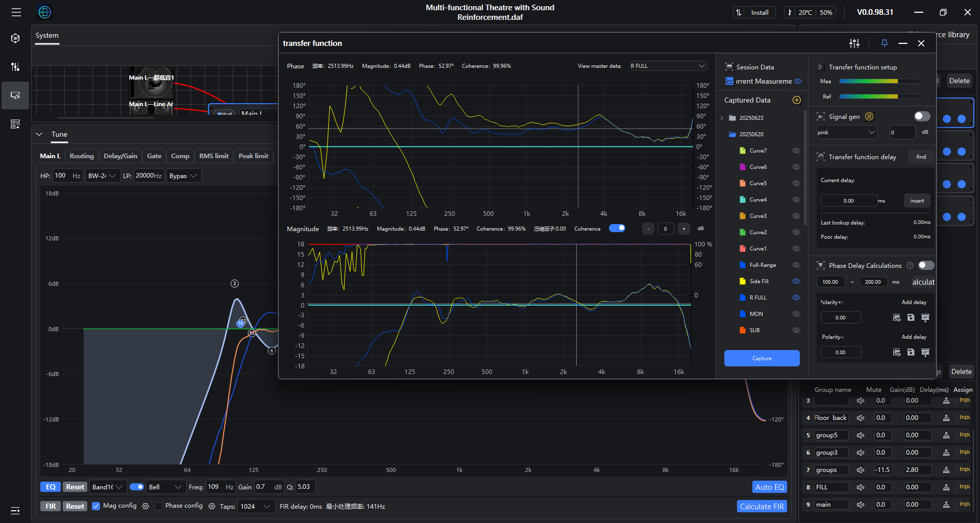Click the Calculate FIR button
This screenshot has height=523, width=980.
(762, 506)
